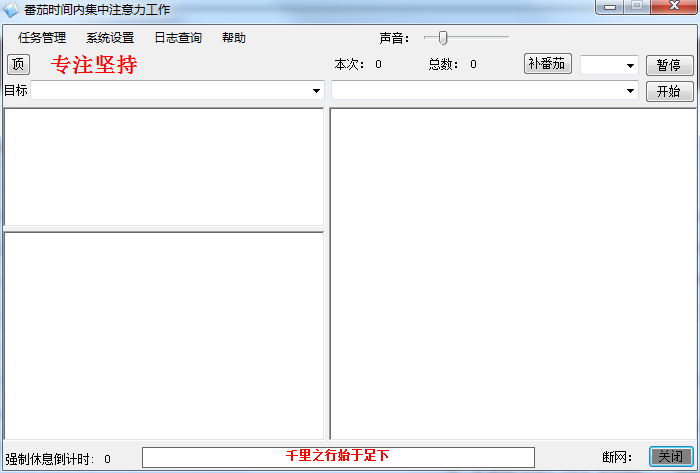Open the small dropdown beside 补番茄

(x=630, y=66)
